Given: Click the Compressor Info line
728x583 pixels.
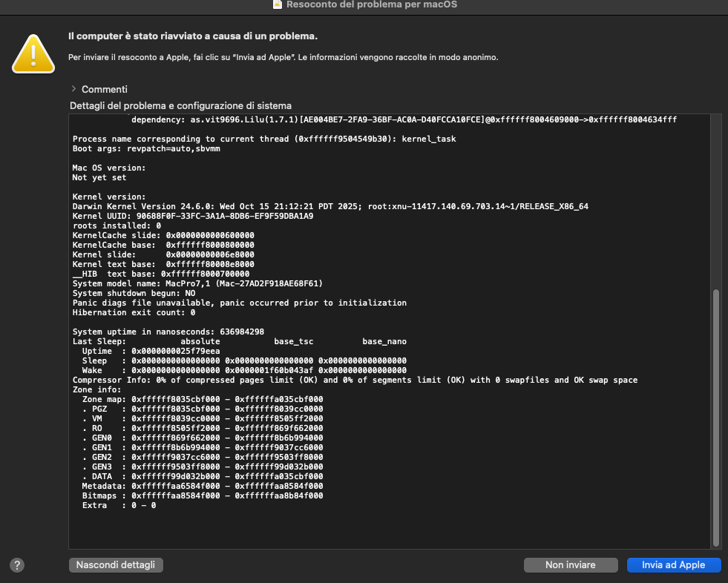Looking at the screenshot, I should (355, 381).
